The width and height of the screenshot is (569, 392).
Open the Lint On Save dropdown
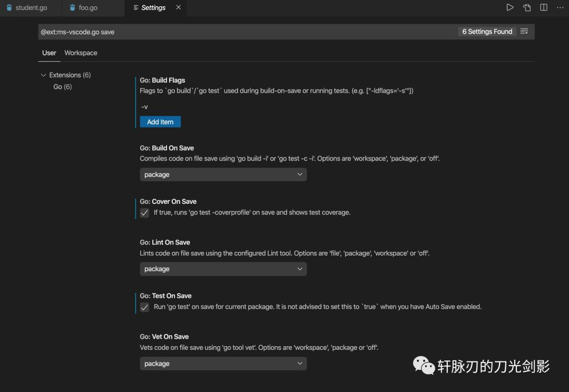point(223,269)
